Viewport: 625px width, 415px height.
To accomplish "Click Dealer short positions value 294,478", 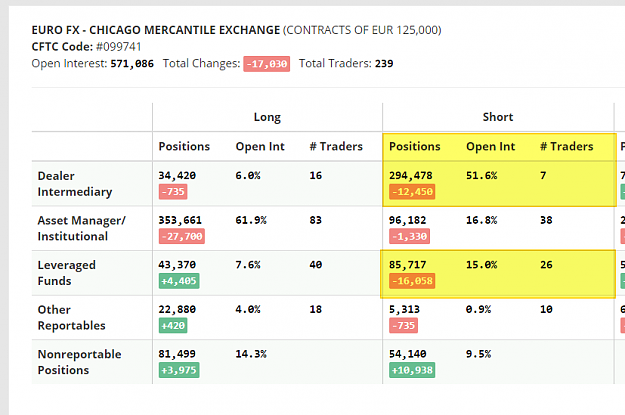I will 411,176.
